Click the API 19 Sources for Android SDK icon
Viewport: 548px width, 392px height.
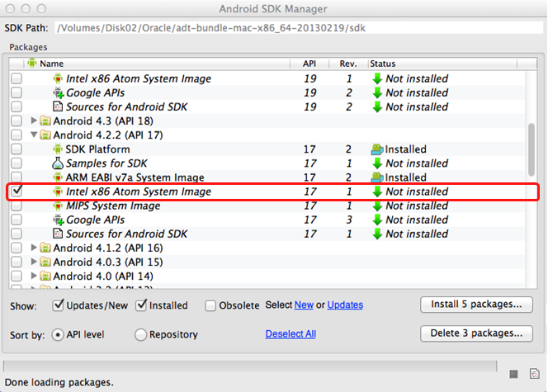click(57, 106)
